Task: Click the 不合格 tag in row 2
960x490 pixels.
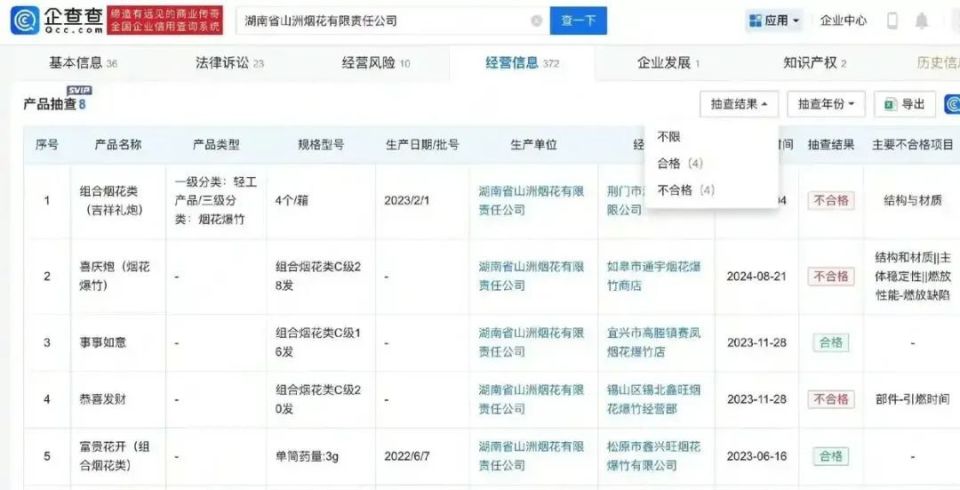Action: click(x=831, y=276)
